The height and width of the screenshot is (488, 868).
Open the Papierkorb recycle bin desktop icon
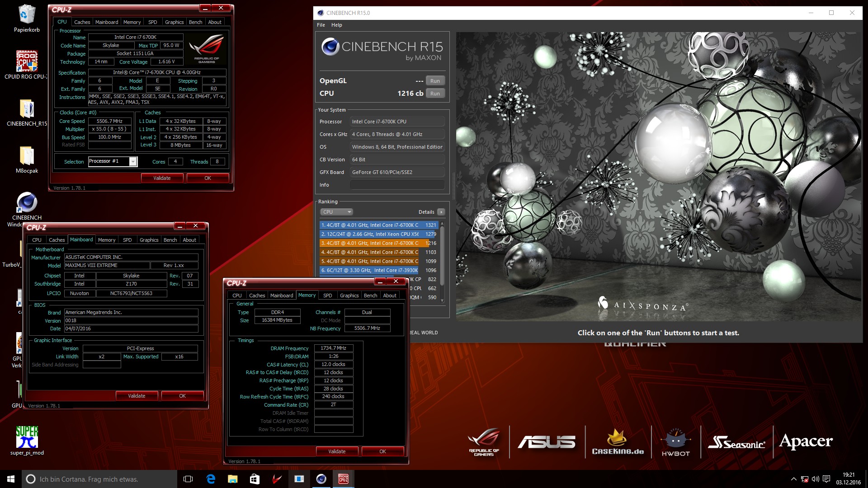pyautogui.click(x=27, y=19)
